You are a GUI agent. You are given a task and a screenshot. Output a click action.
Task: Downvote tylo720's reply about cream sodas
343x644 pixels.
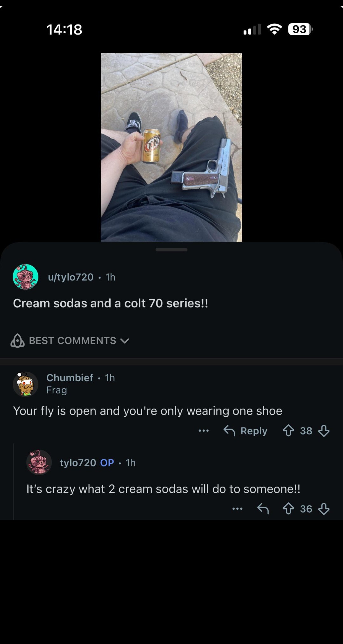point(324,509)
